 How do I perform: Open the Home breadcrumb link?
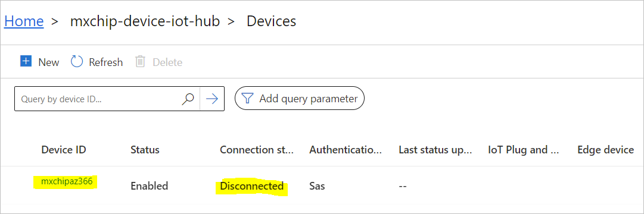point(24,21)
